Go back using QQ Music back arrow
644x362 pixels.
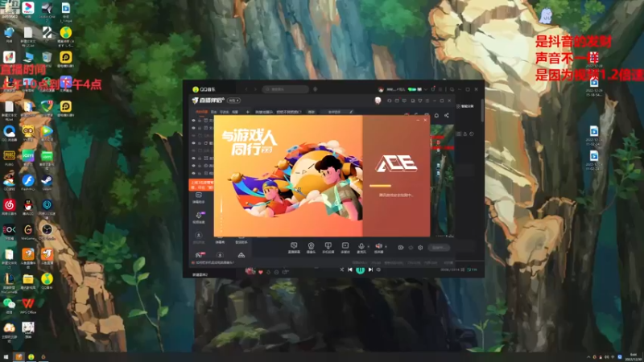(246, 89)
